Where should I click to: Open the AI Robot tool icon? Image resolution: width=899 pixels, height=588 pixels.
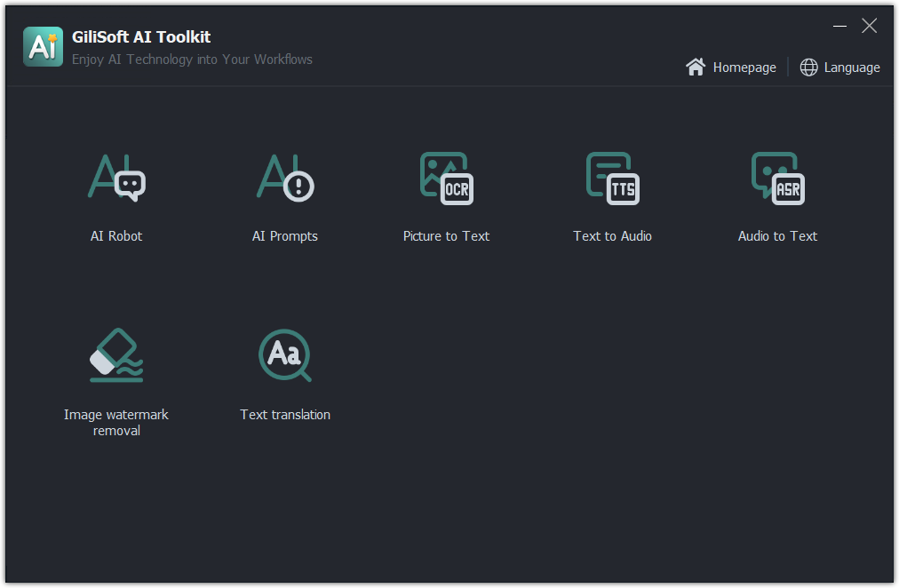[x=116, y=178]
